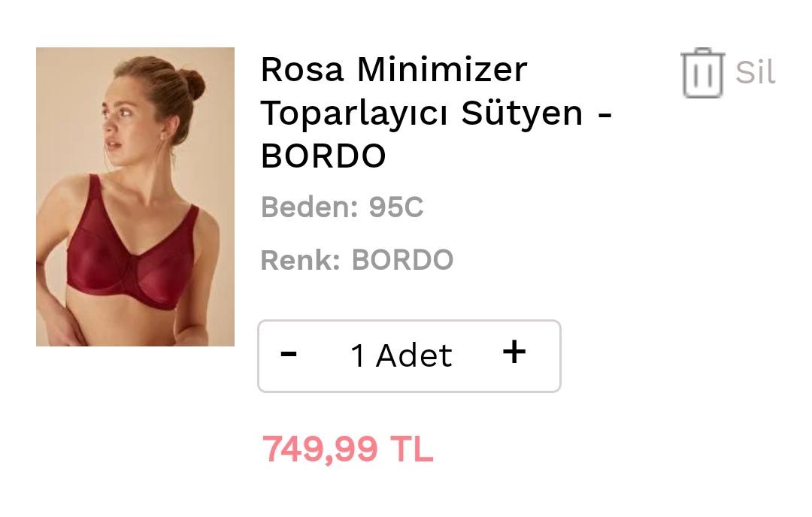Click the 'Beden: 95C' size text
The width and height of the screenshot is (812, 517).
(x=342, y=207)
